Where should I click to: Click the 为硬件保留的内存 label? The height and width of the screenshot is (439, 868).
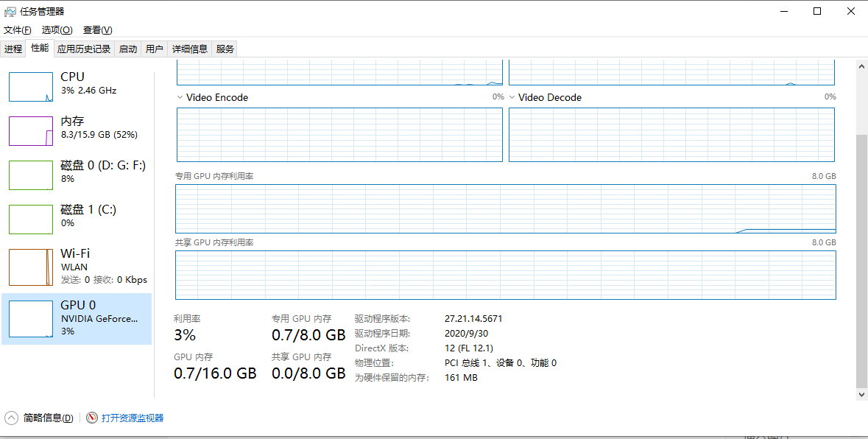pos(392,378)
